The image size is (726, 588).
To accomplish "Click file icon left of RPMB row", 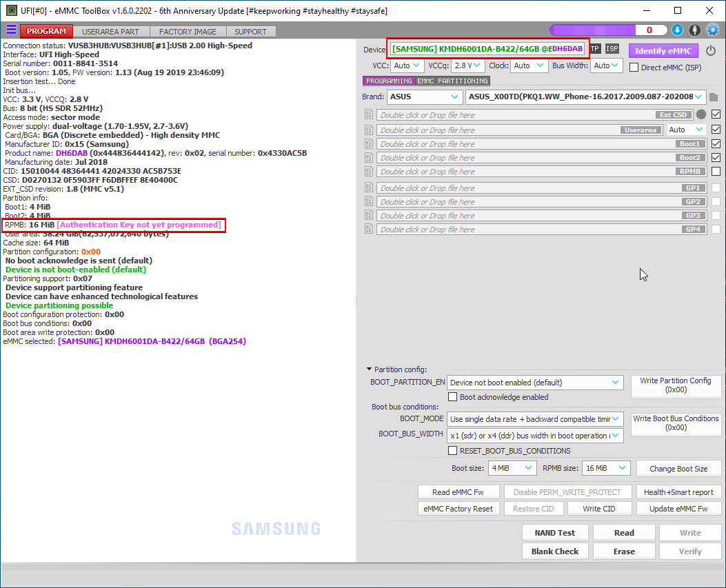I will pos(369,172).
